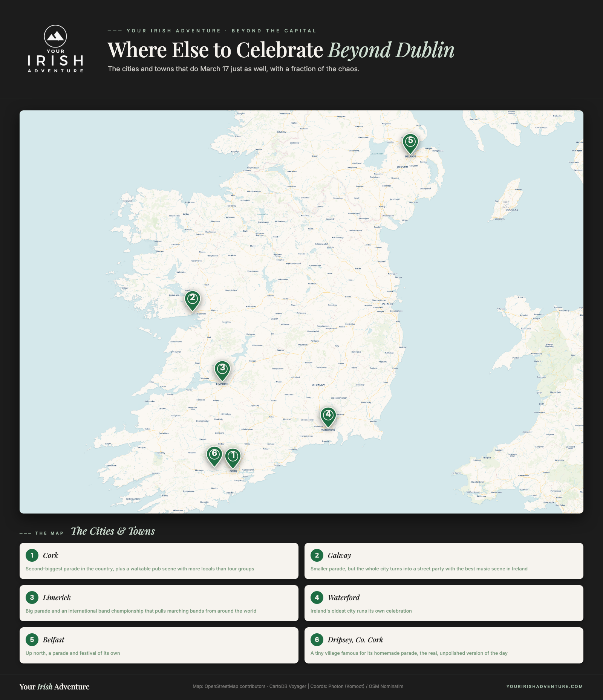Open the Cork card title
The height and width of the screenshot is (700, 603).
point(51,555)
